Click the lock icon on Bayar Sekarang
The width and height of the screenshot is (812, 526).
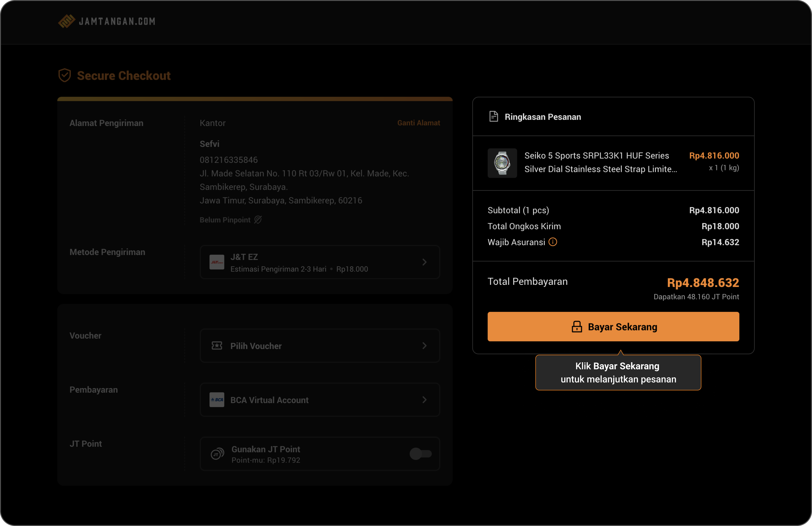(577, 327)
